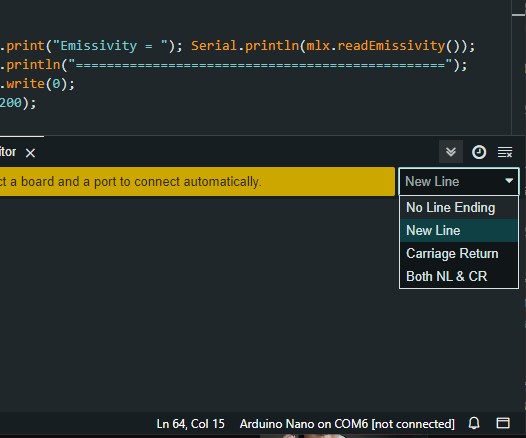This screenshot has width=526, height=438.
Task: Click the write(0) code line
Action: pyautogui.click(x=37, y=84)
